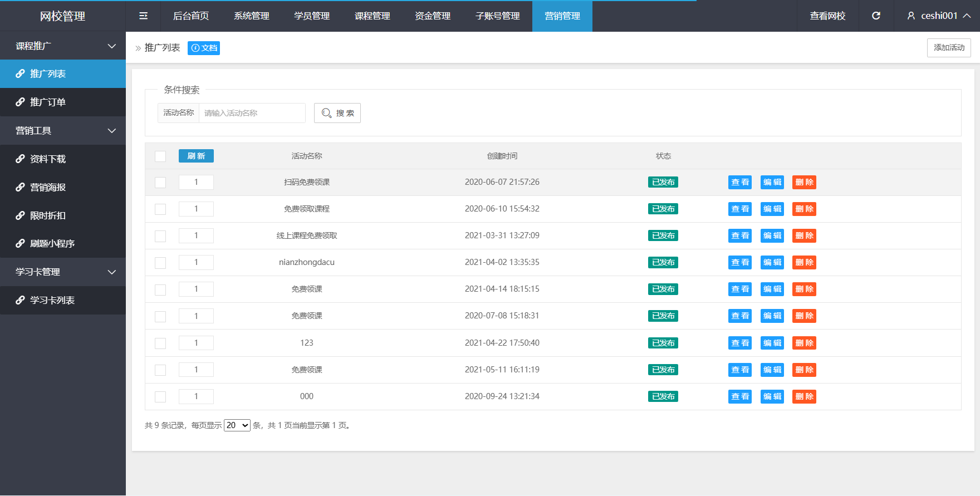
Task: Delete the 线上课程免费领取 activity
Action: (805, 235)
